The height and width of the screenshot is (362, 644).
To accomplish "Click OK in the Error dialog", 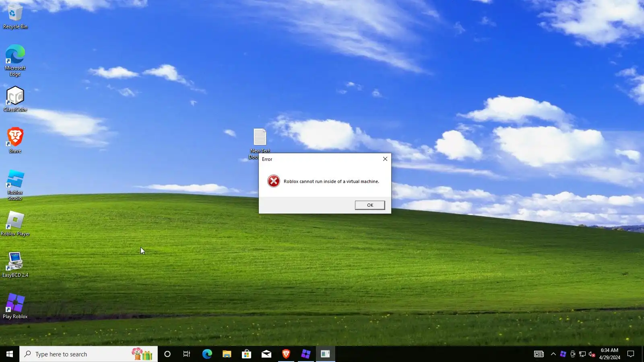I will (370, 205).
